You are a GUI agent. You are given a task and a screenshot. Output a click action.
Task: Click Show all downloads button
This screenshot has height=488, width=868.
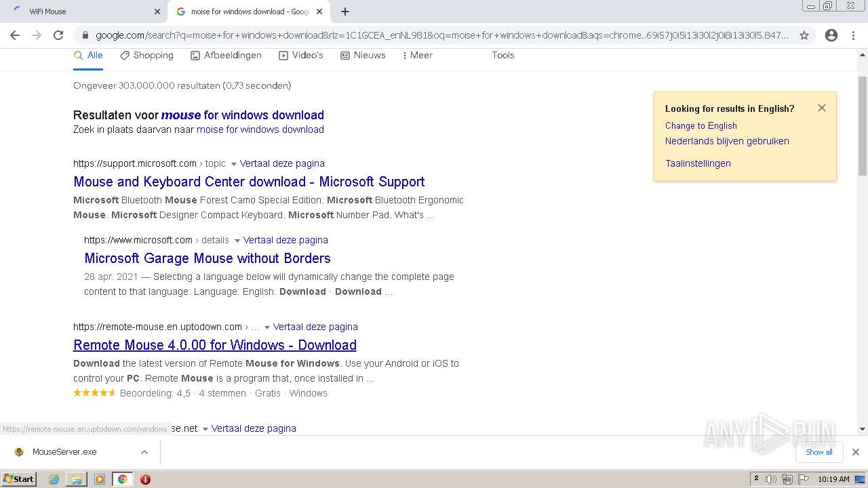pyautogui.click(x=819, y=452)
